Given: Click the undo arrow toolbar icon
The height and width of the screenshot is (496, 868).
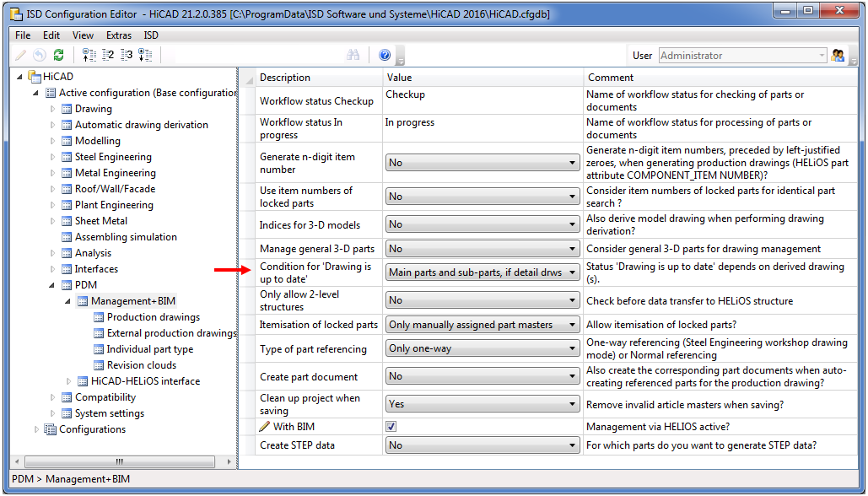Looking at the screenshot, I should (x=40, y=55).
